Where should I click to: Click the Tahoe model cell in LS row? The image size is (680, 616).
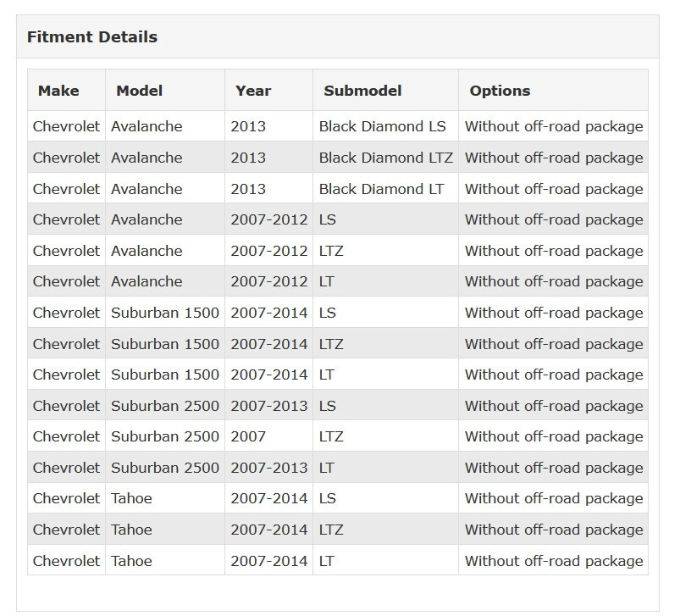[x=165, y=498]
